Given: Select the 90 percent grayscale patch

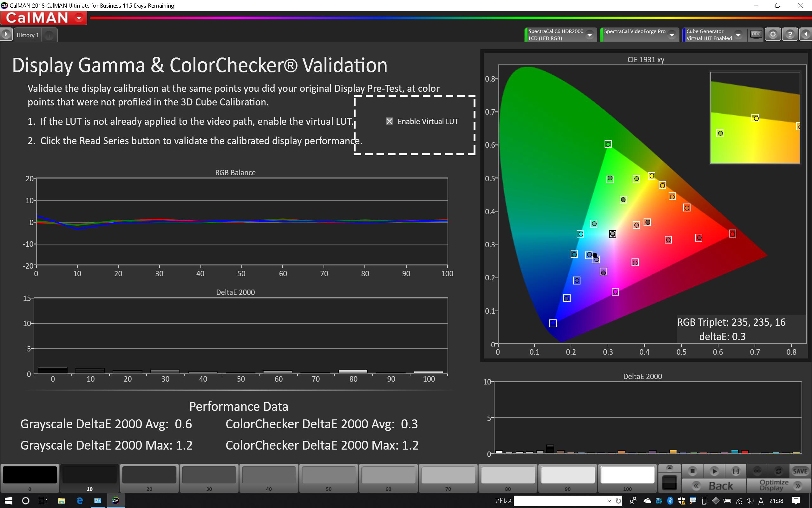Looking at the screenshot, I should click(x=568, y=478).
